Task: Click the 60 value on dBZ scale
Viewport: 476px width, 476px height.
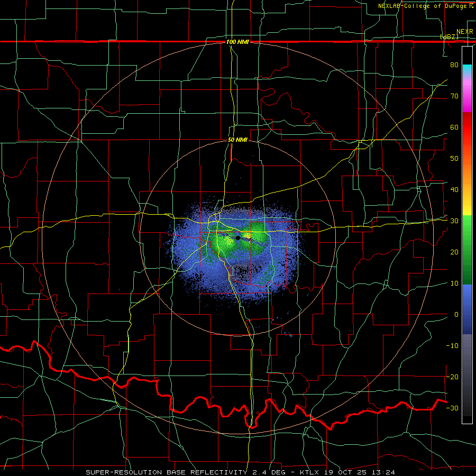Action: point(454,127)
